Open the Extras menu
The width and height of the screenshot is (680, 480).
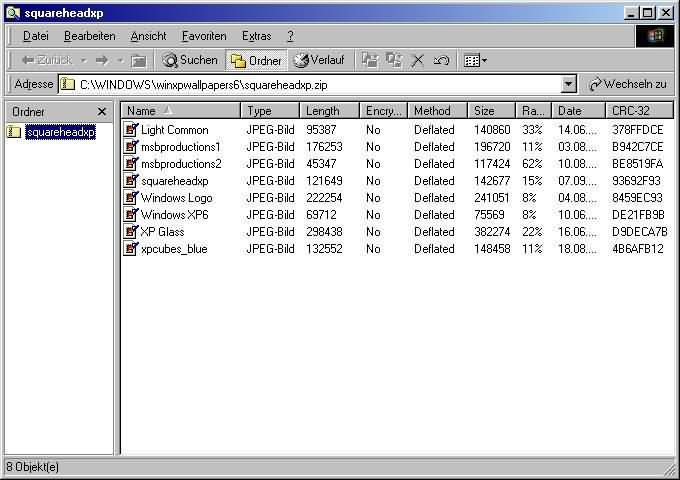pyautogui.click(x=256, y=36)
